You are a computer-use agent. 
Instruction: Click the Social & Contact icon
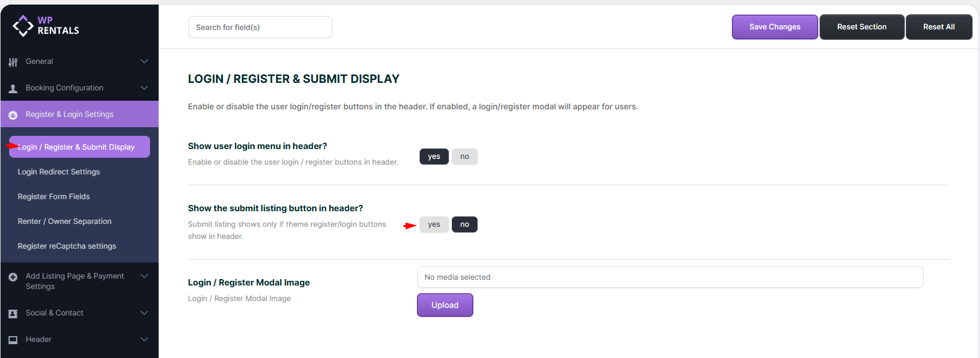(x=13, y=314)
